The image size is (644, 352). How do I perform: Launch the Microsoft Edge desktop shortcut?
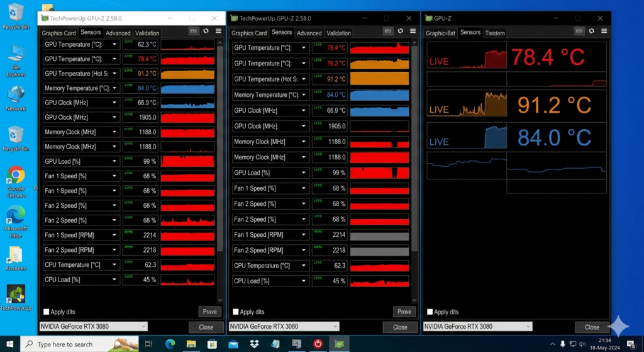click(x=16, y=222)
